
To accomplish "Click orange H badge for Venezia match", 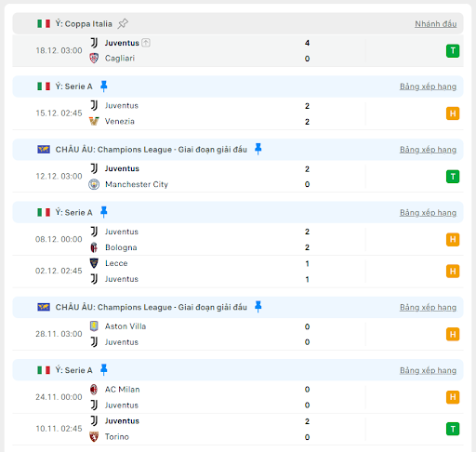I will coord(453,113).
